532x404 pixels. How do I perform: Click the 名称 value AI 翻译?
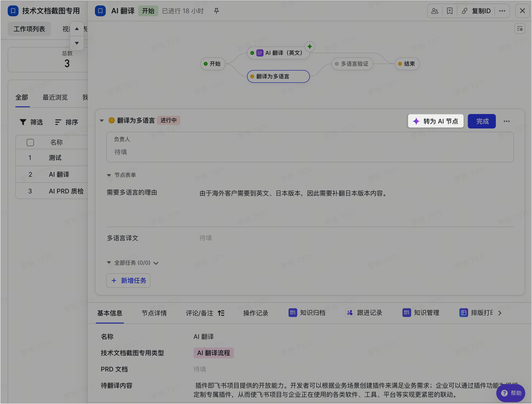point(204,337)
